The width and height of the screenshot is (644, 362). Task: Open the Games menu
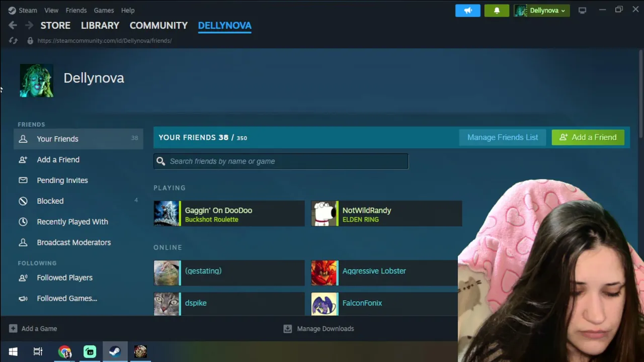click(104, 10)
